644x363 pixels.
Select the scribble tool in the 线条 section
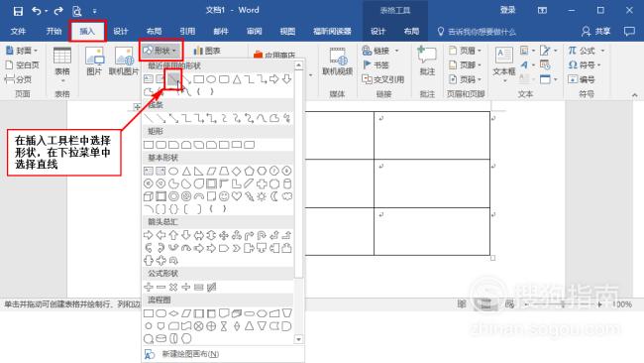(286, 118)
